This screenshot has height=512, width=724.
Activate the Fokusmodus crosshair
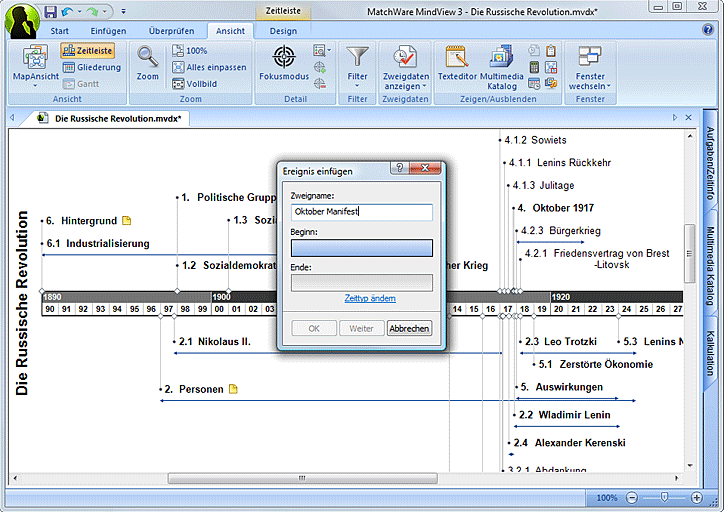point(284,64)
